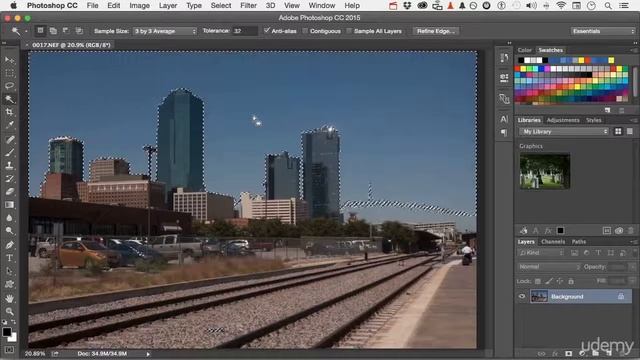The height and width of the screenshot is (360, 640).
Task: Click the Link Layers icon
Action: (542, 353)
